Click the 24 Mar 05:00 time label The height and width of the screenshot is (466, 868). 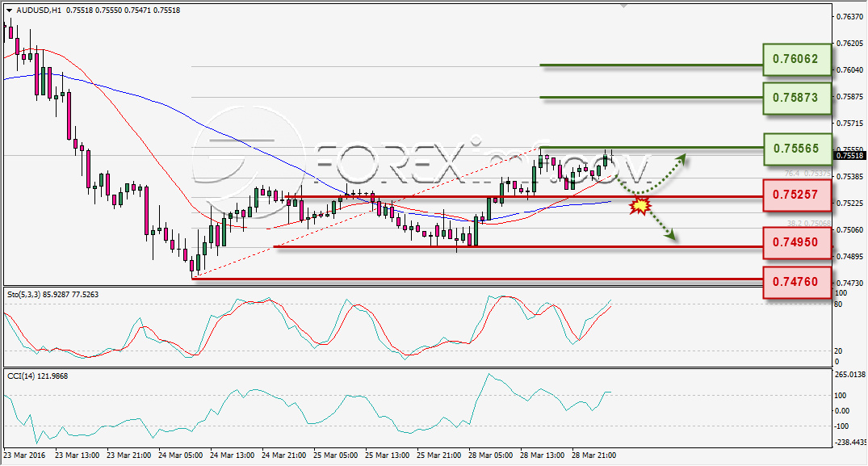pyautogui.click(x=180, y=456)
